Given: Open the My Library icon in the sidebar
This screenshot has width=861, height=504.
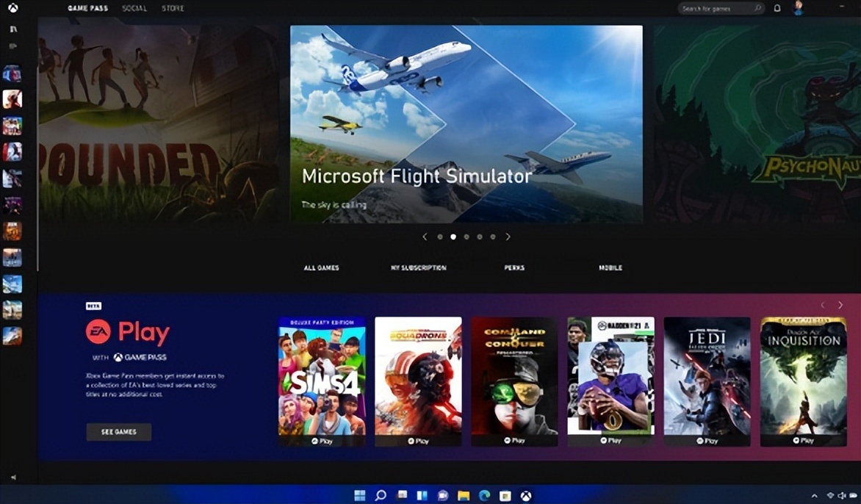Looking at the screenshot, I should click(13, 29).
